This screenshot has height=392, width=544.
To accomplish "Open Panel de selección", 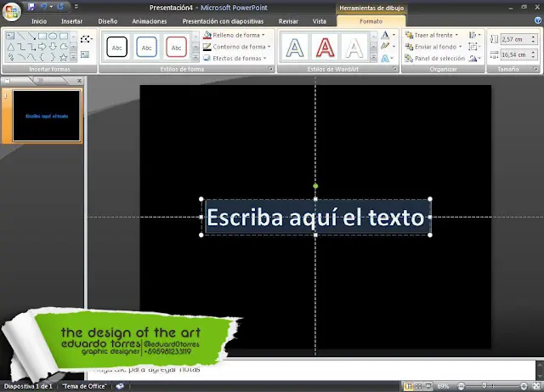I will click(438, 59).
